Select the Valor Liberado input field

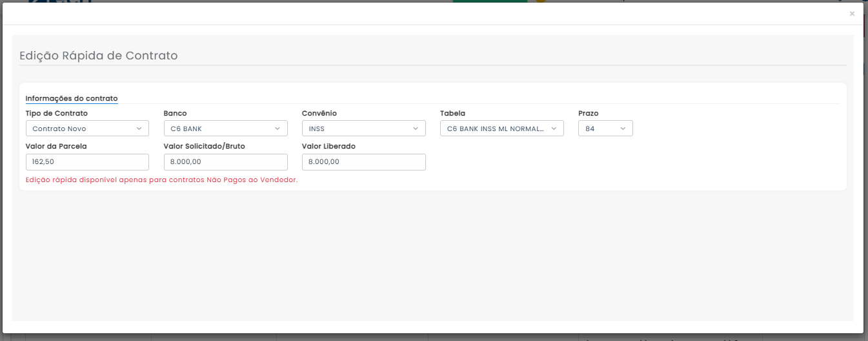[363, 162]
